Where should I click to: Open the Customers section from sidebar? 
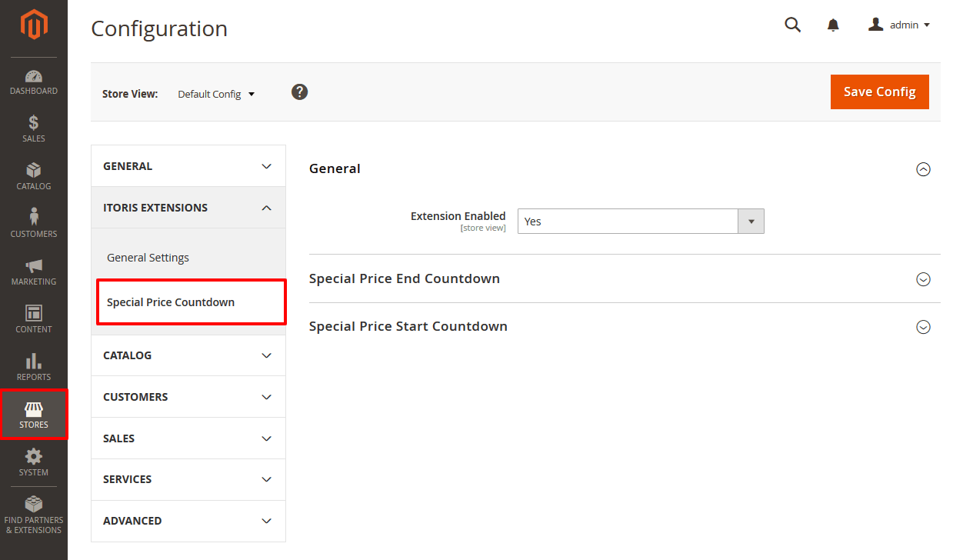[33, 225]
